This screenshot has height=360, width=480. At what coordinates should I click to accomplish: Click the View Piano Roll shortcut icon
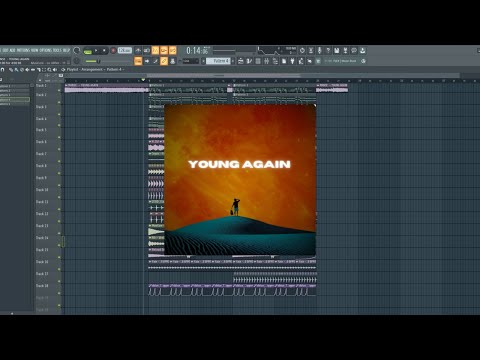pos(249,61)
